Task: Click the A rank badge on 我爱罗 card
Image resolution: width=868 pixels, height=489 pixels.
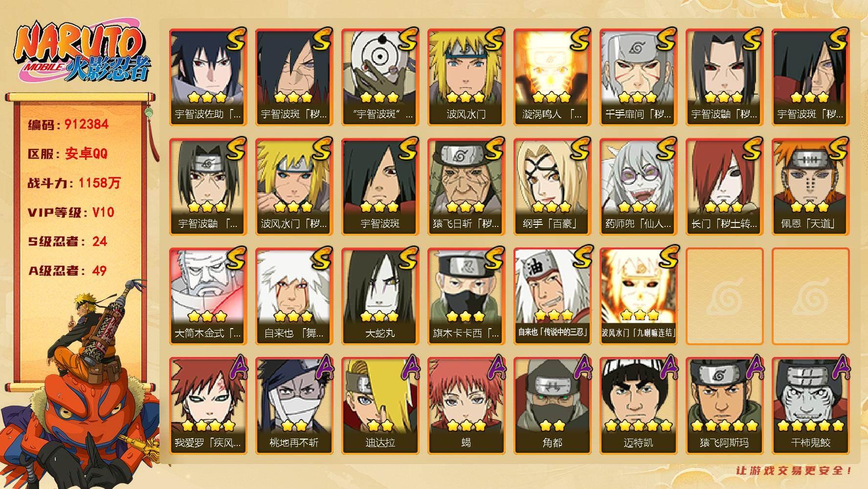Action: tap(236, 367)
